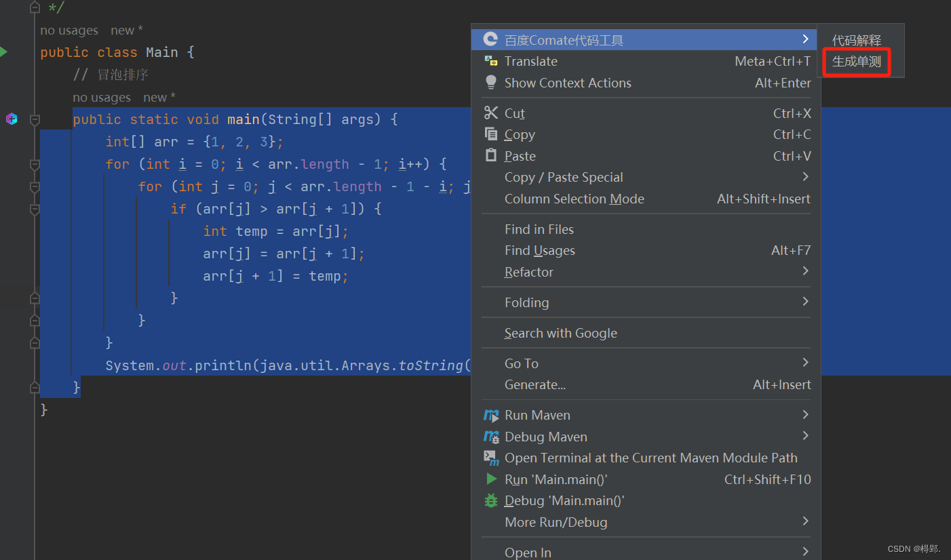
Task: Choose Search with Google
Action: [x=646, y=333]
